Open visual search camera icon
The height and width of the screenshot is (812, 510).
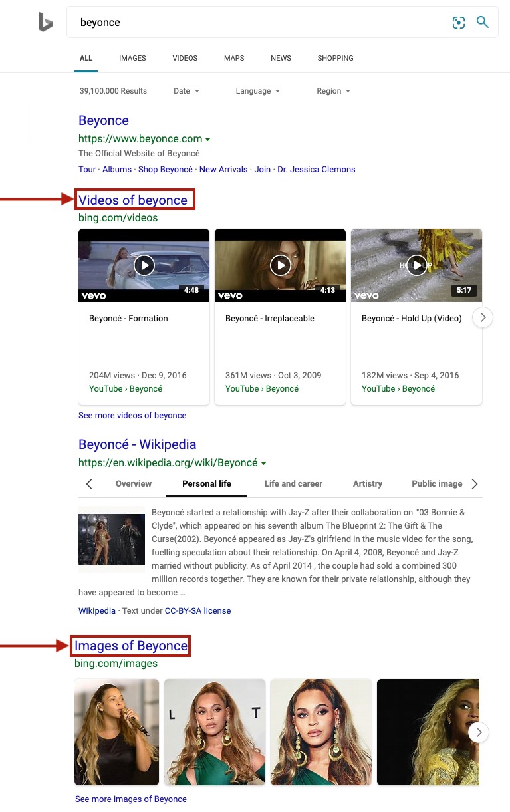(x=459, y=23)
